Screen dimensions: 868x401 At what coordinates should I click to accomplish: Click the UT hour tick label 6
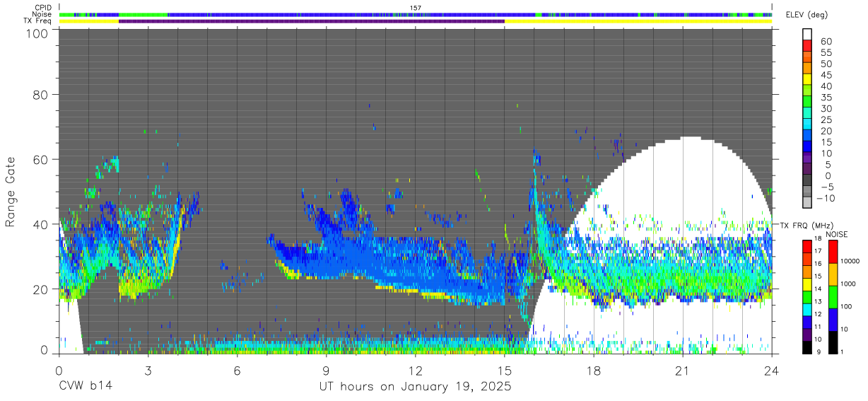(237, 370)
